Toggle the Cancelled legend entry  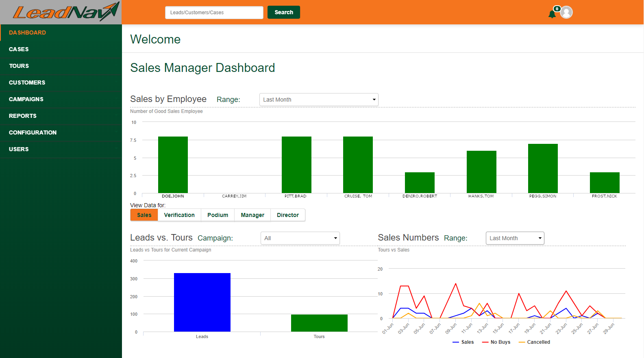click(x=534, y=342)
